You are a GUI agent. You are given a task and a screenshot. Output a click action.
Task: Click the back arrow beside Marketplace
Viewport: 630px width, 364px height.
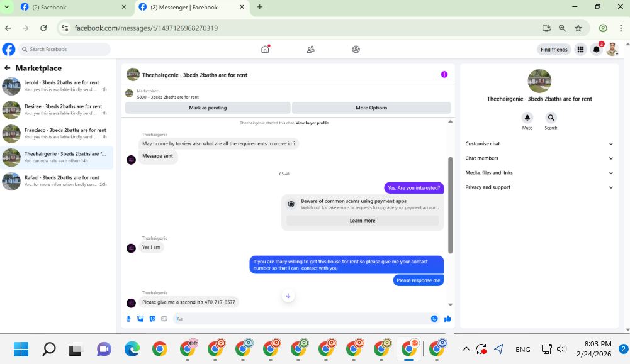point(7,68)
